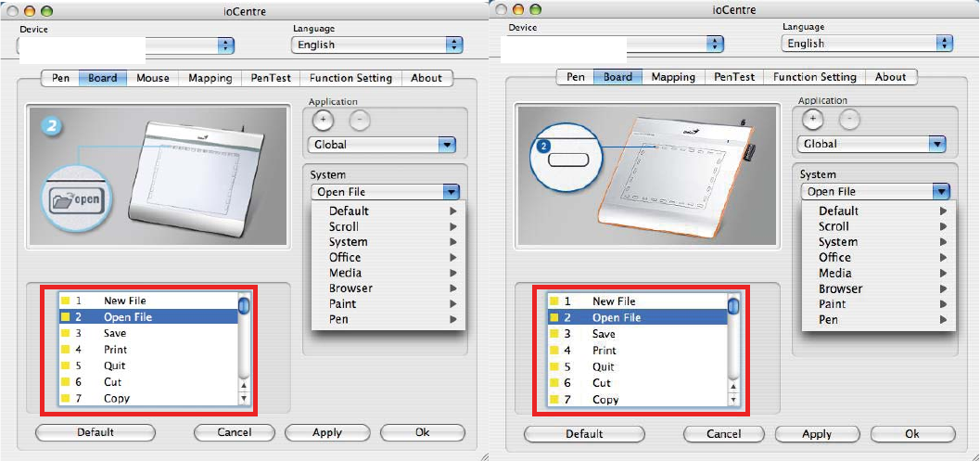The image size is (980, 461).
Task: Click hotkey list scrollbar thumb in left window
Action: point(244,306)
